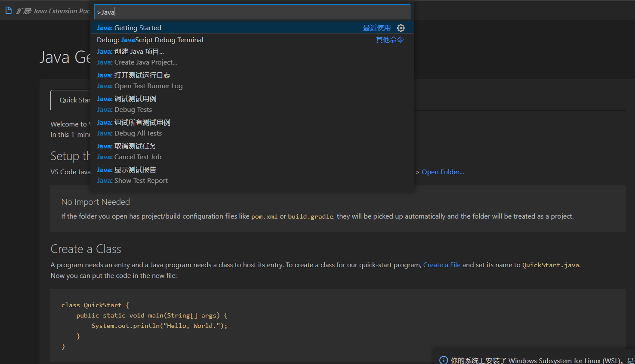Click the Create a Class heading
Screen dimensions: 635x364
(86, 249)
